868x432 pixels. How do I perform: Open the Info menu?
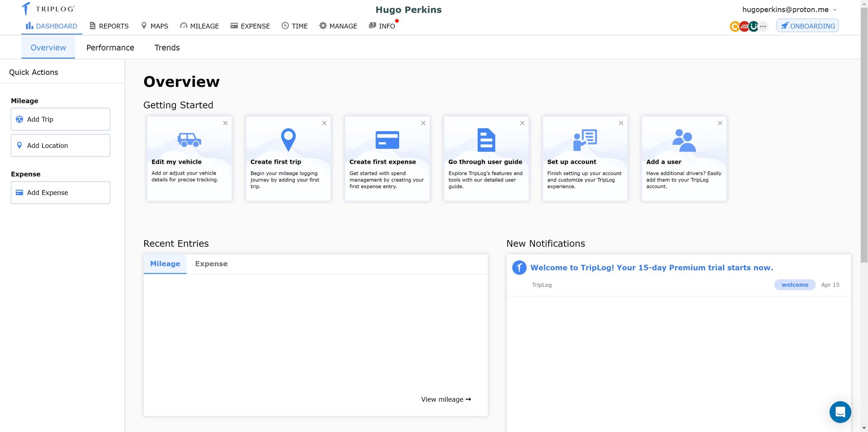(x=382, y=26)
